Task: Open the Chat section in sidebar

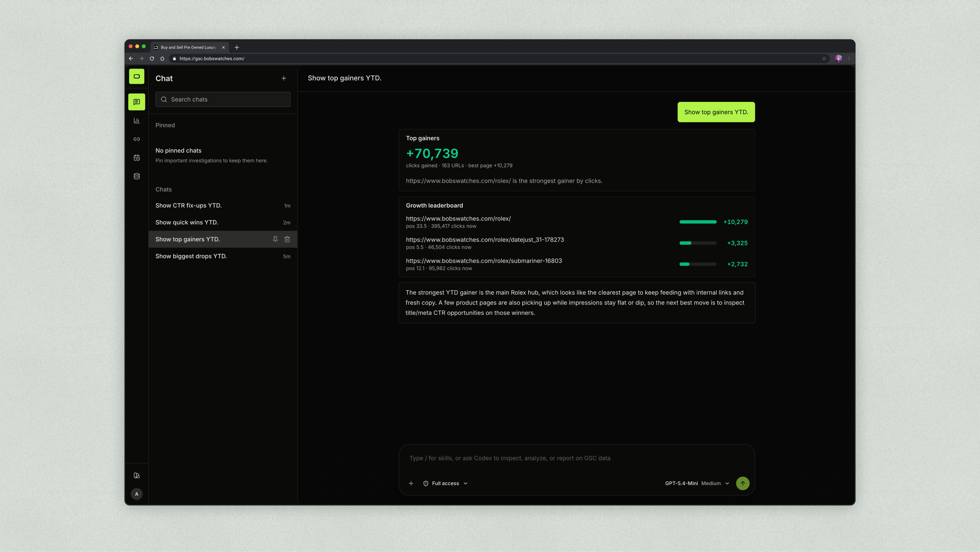Action: tap(137, 102)
